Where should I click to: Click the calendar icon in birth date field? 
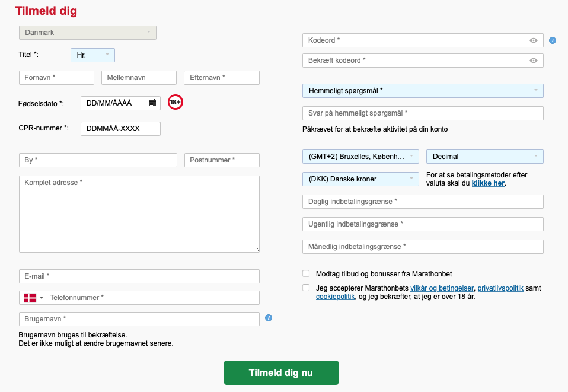(x=152, y=103)
